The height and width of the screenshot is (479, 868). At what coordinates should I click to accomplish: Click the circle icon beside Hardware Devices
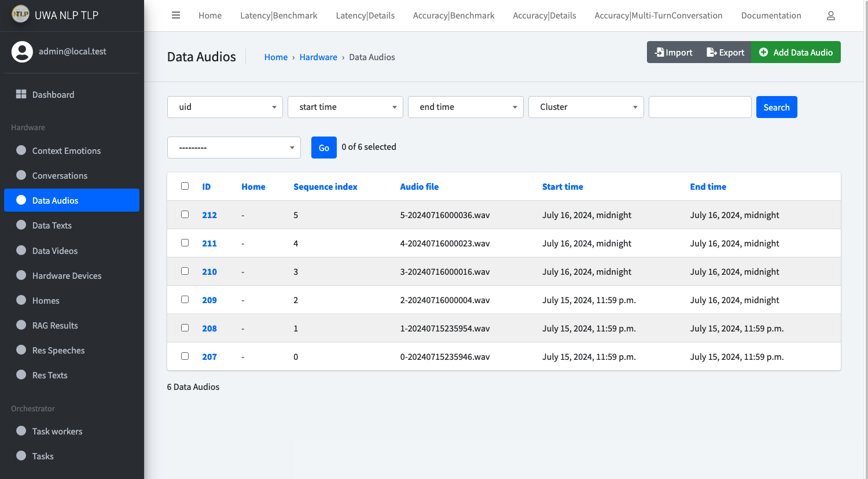pyautogui.click(x=21, y=275)
